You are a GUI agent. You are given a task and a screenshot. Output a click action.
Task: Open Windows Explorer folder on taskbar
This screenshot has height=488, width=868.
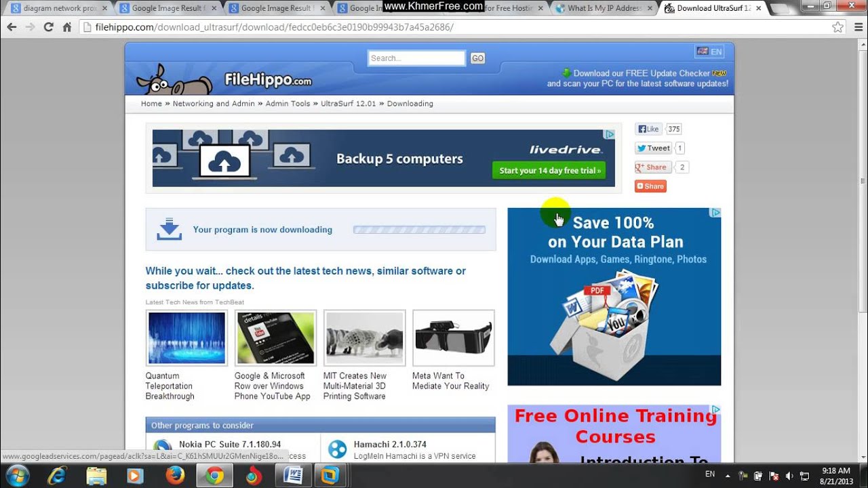[96, 476]
